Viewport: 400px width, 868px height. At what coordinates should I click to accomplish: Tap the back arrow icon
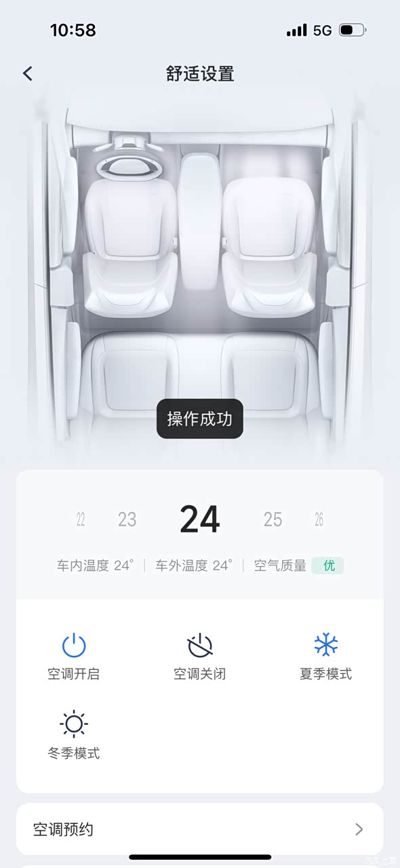pos(28,73)
